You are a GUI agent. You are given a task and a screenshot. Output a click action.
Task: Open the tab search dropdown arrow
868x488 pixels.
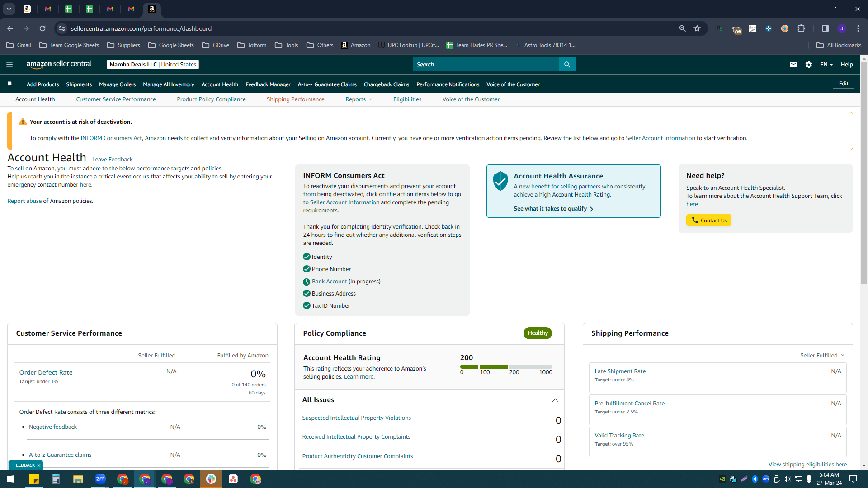(9, 9)
